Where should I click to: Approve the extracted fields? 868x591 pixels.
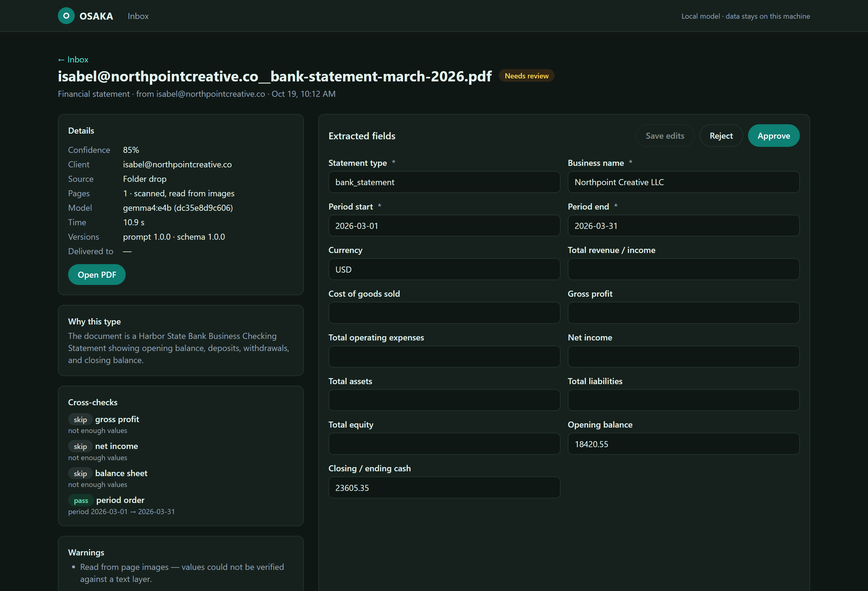point(773,136)
